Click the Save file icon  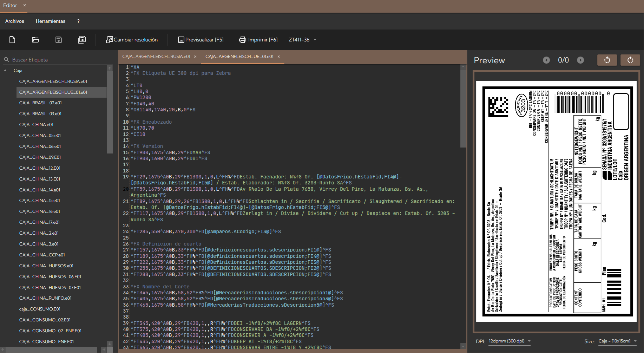[x=59, y=40]
